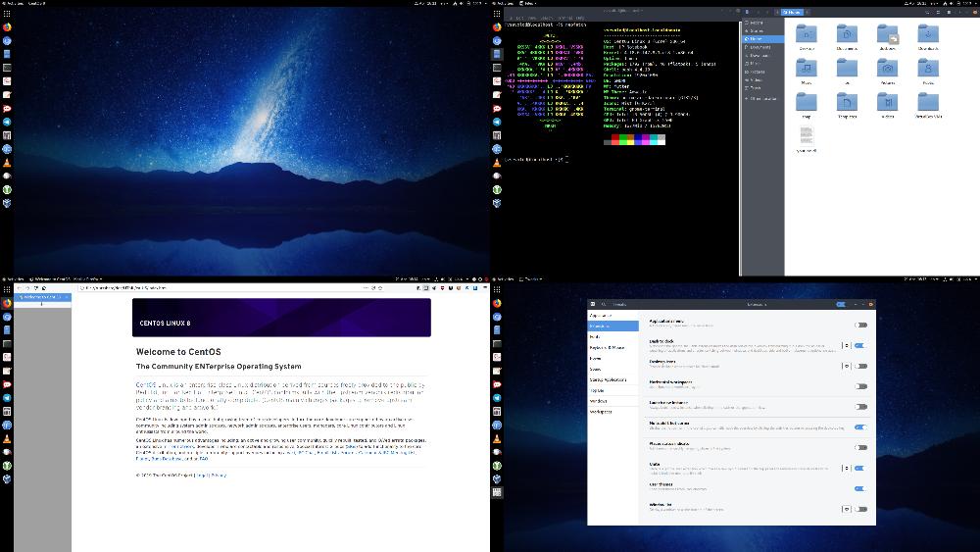The width and height of the screenshot is (980, 552).
Task: Open Other Locations in the Files sidebar
Action: tap(762, 99)
